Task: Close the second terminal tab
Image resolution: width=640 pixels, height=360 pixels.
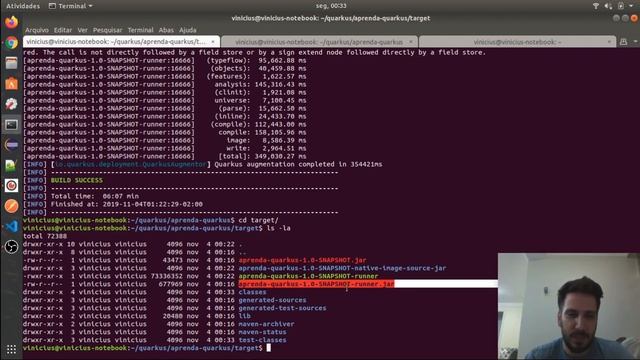Action: point(411,42)
